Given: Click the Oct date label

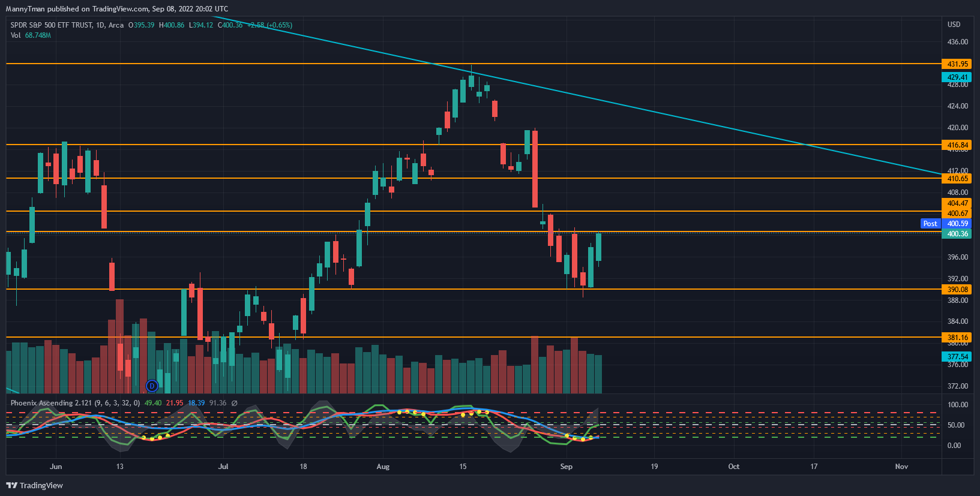Looking at the screenshot, I should tap(733, 467).
